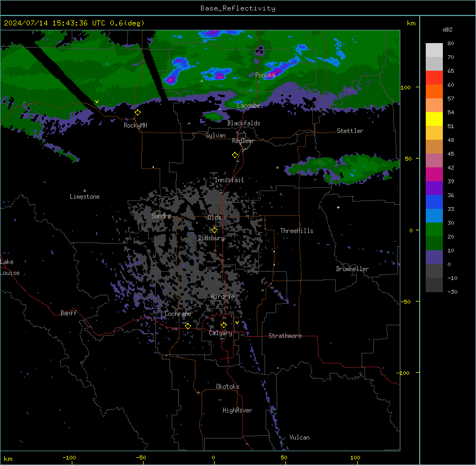Click the Base_Reflectivity title
476x465 pixels.
tap(238, 8)
